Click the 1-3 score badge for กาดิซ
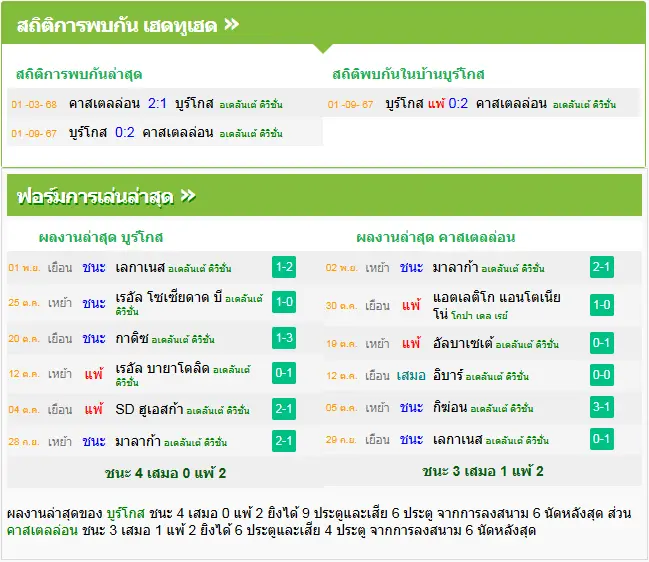 (x=284, y=338)
